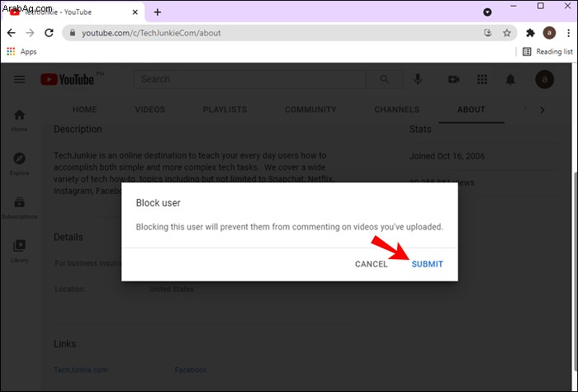Viewport: 578px width, 392px height.
Task: Open the notifications bell
Action: pyautogui.click(x=510, y=79)
